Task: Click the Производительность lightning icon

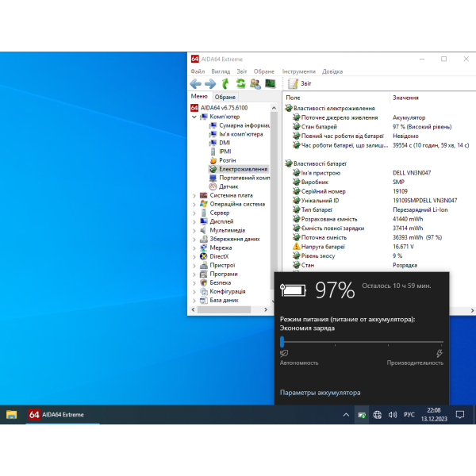Action: pos(440,353)
